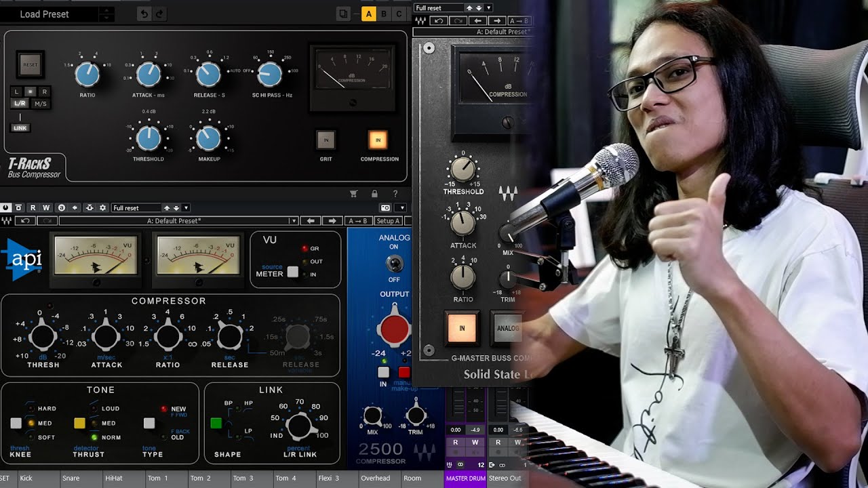Click the API 2500 THRESH knob
Viewport: 868px width, 488px height.
click(x=42, y=336)
